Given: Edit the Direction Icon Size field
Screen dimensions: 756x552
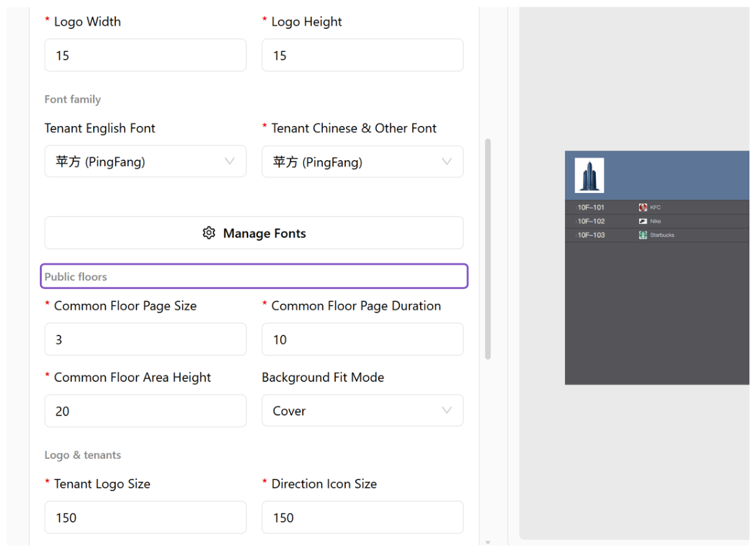Looking at the screenshot, I should coord(362,517).
